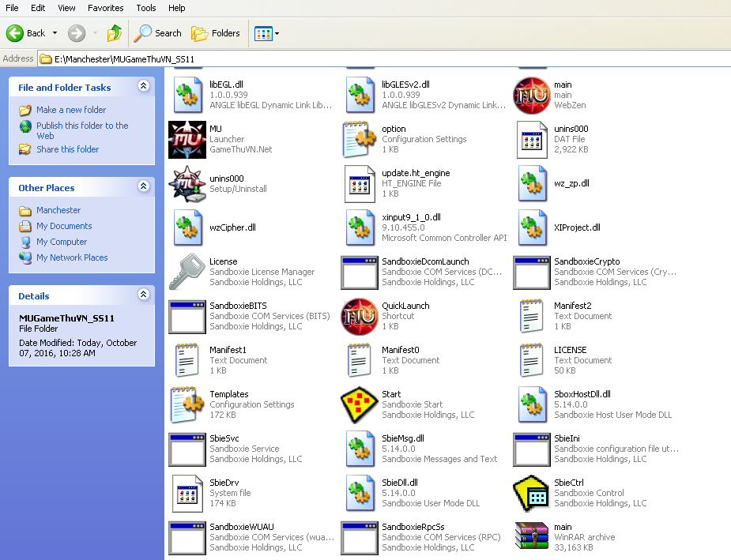Select the SbieCtrl Sandboxie Control icon

tap(531, 494)
